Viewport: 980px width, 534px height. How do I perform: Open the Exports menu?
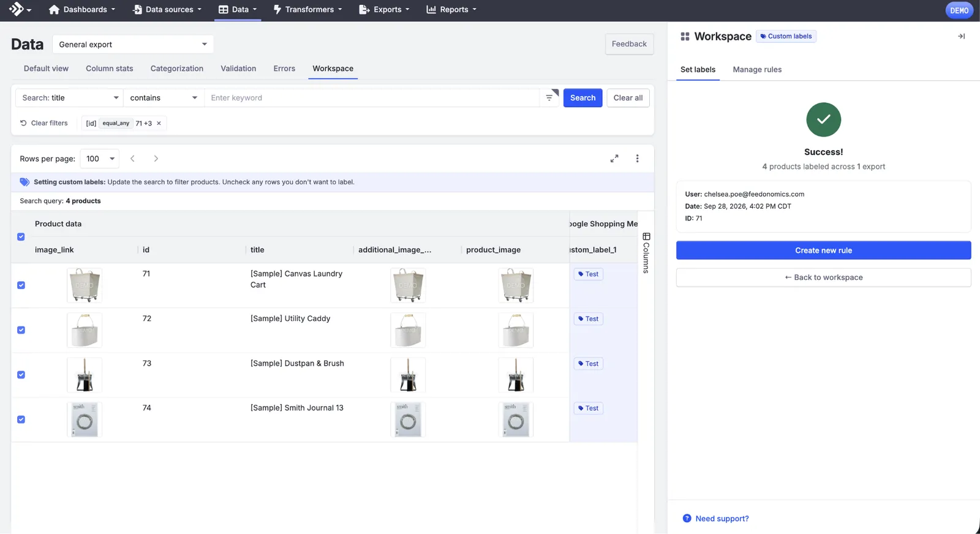tap(384, 10)
